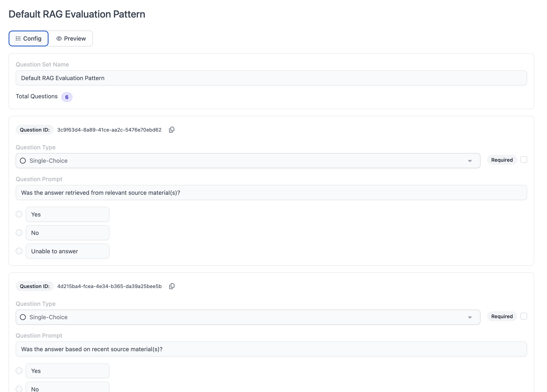Check Required for the recent source question

[x=524, y=316]
